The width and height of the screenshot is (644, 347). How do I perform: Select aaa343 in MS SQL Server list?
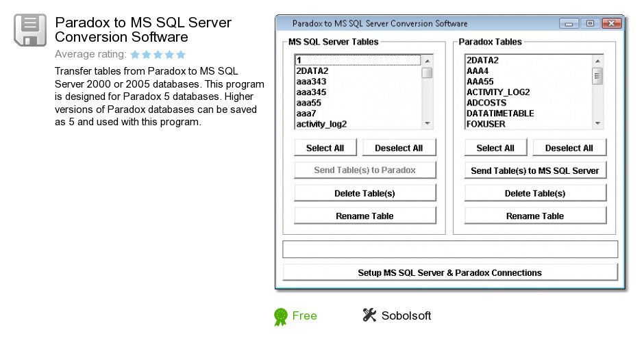click(x=358, y=81)
